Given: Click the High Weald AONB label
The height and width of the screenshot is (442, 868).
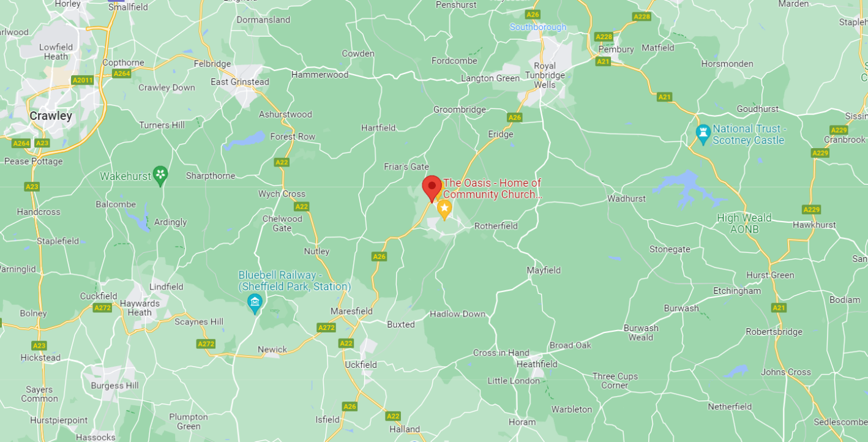Looking at the screenshot, I should tap(744, 223).
